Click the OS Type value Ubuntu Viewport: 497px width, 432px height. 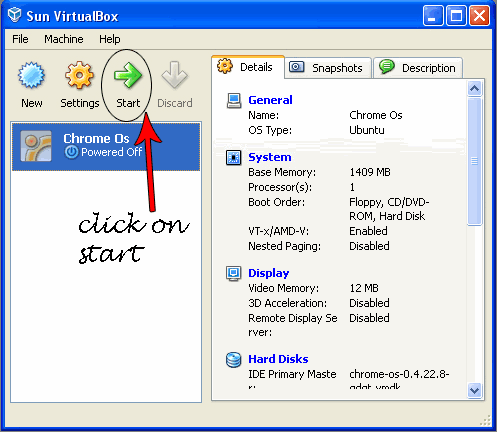coord(367,130)
